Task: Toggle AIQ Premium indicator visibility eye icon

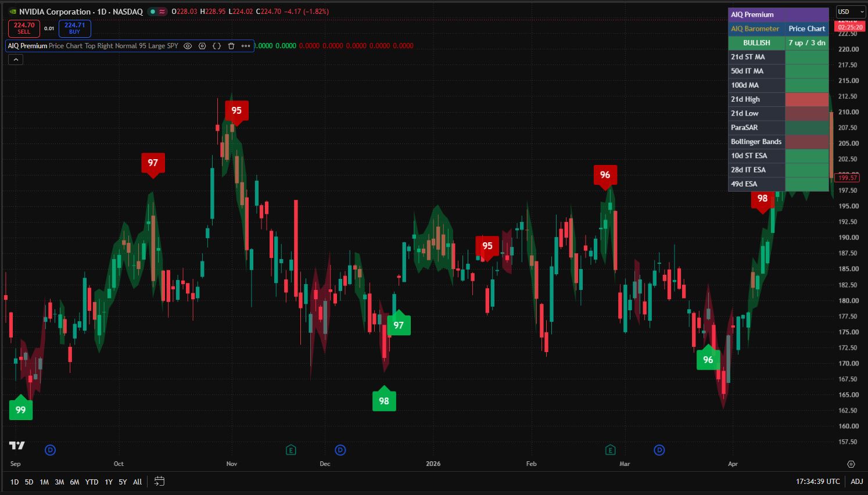Action: pyautogui.click(x=188, y=46)
